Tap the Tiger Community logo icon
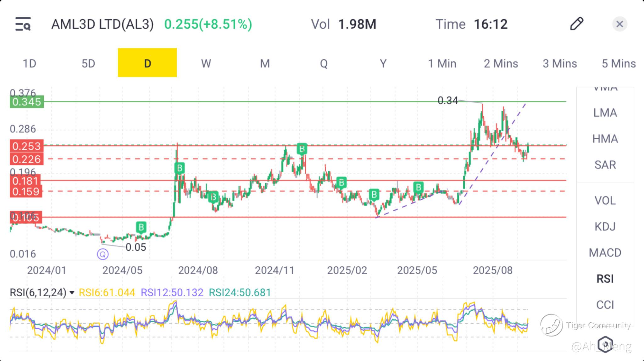 pos(551,325)
